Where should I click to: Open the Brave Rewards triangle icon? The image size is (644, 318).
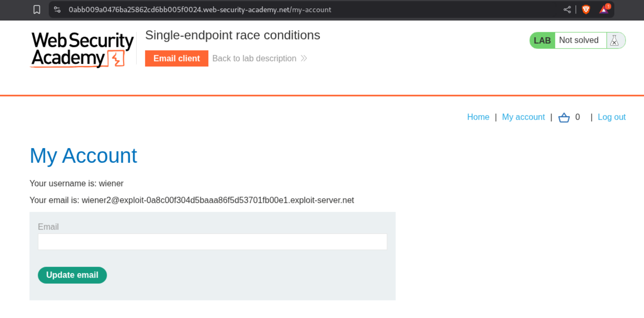click(604, 9)
